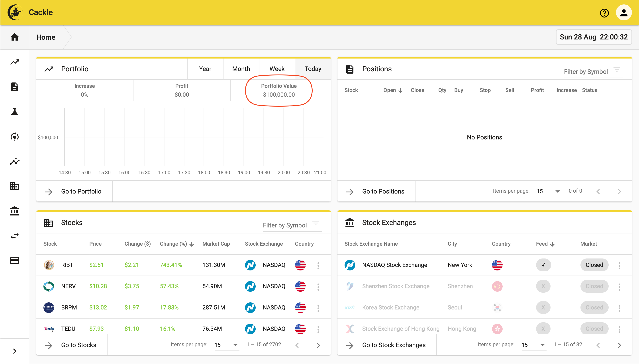Open the Portfolio trend sidebar icon
Viewport: 639px width, 364px height.
coord(14,62)
